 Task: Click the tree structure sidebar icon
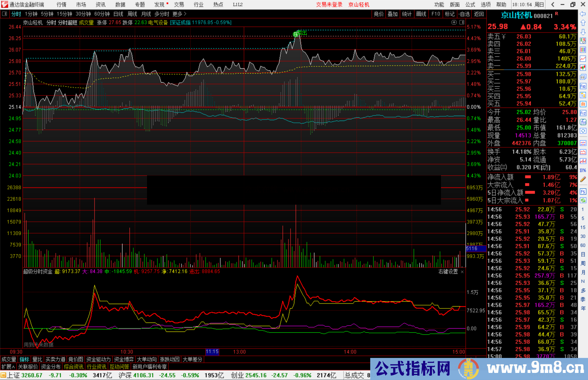583,95
